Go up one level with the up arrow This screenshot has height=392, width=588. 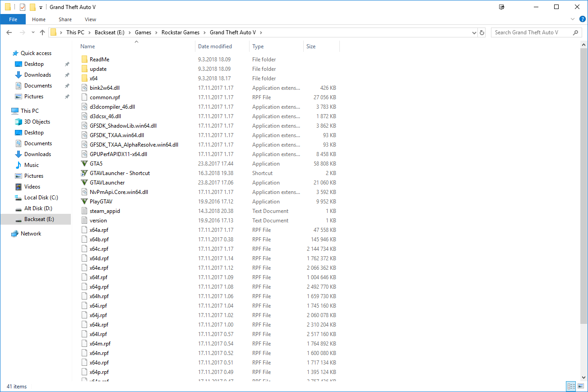coord(42,32)
